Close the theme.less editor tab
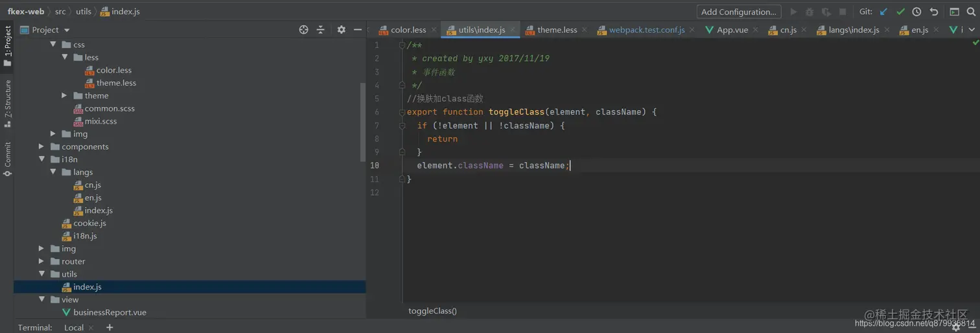This screenshot has width=980, height=333. click(x=585, y=30)
